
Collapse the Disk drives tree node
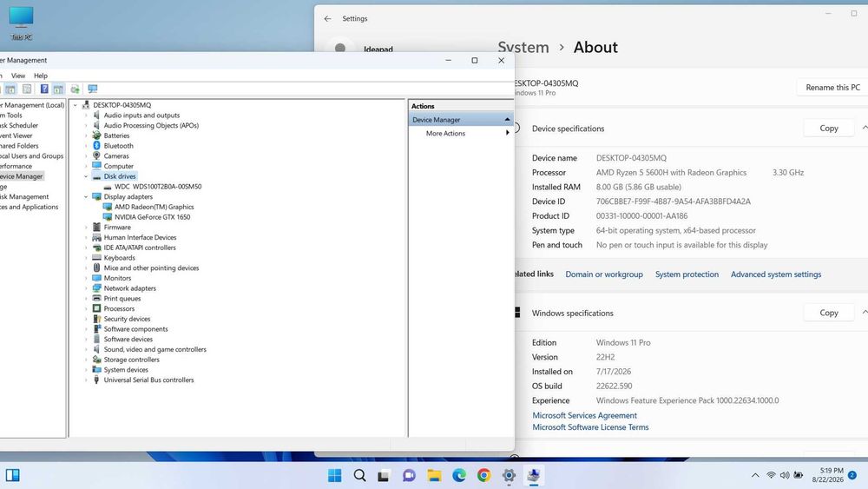86,176
